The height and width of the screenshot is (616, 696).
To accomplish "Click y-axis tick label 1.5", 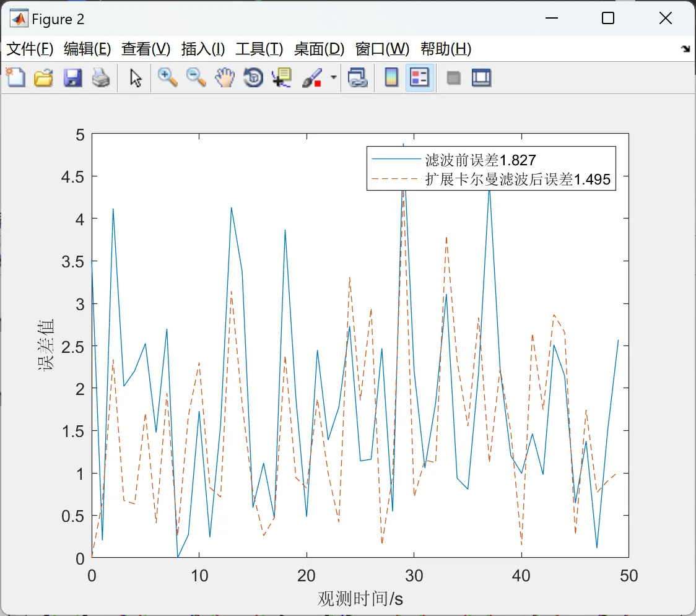I will point(72,432).
